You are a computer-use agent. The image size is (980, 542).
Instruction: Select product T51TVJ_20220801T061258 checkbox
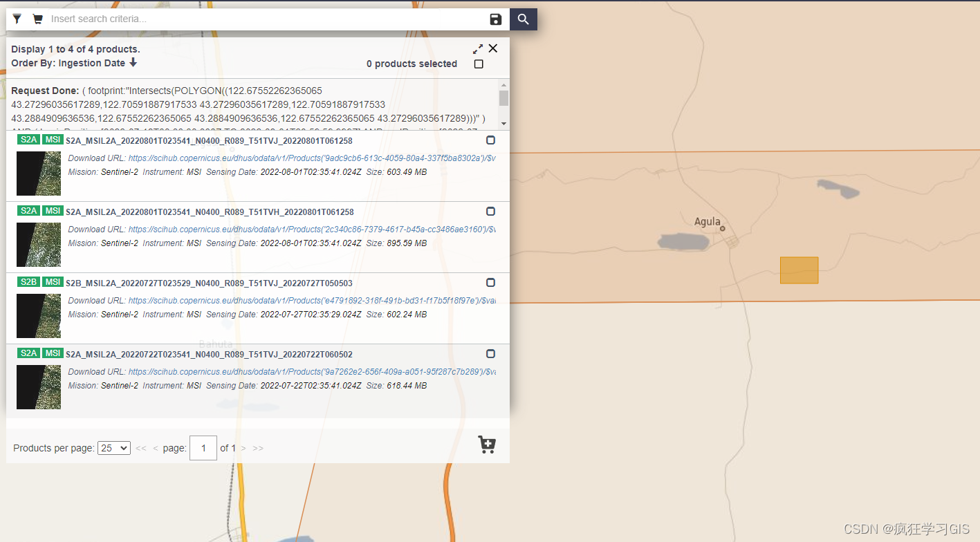click(x=490, y=140)
